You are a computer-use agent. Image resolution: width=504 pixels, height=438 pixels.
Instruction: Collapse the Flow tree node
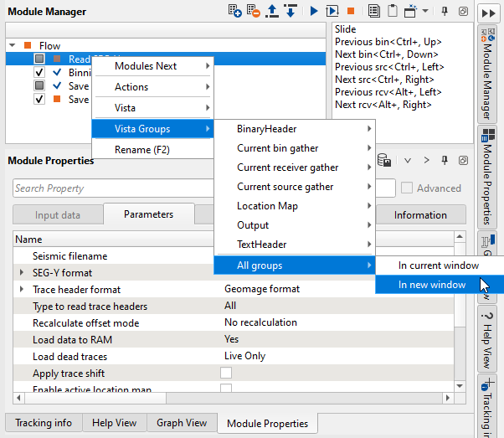tap(12, 46)
